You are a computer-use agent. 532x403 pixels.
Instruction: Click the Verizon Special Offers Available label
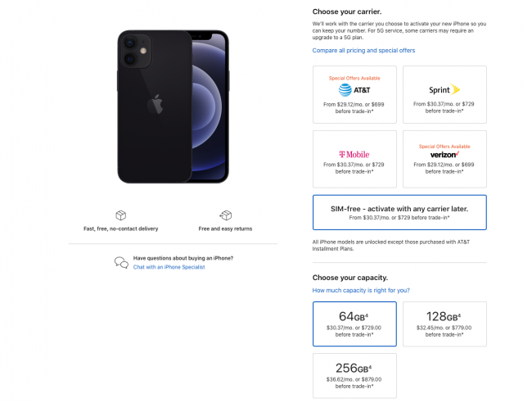[444, 144]
